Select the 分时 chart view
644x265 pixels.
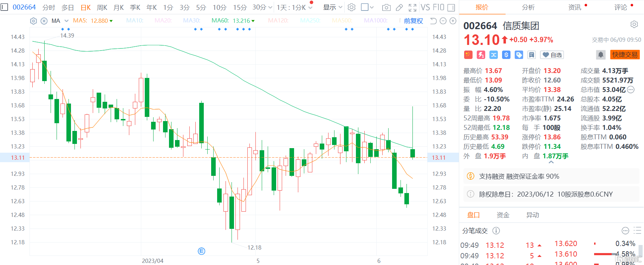tap(49, 7)
